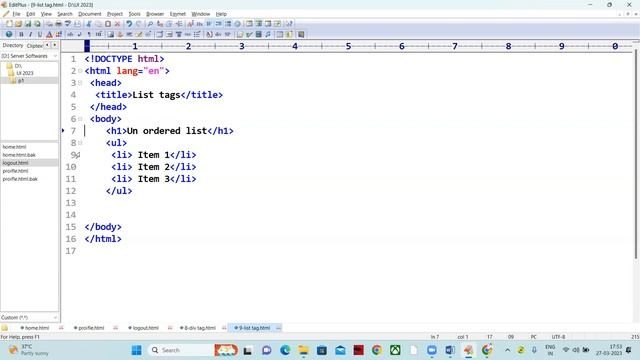Collapse the html tag fold on line 2
This screenshot has width=640, height=360.
click(80, 71)
